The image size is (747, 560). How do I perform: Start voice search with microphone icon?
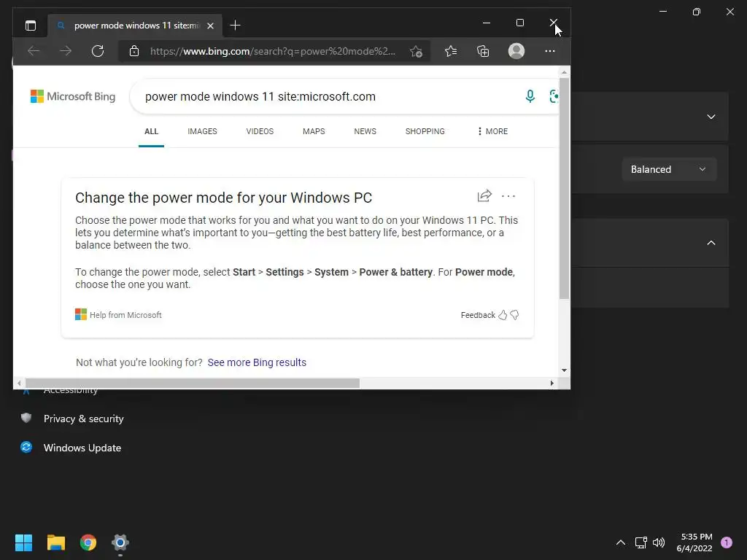[530, 96]
